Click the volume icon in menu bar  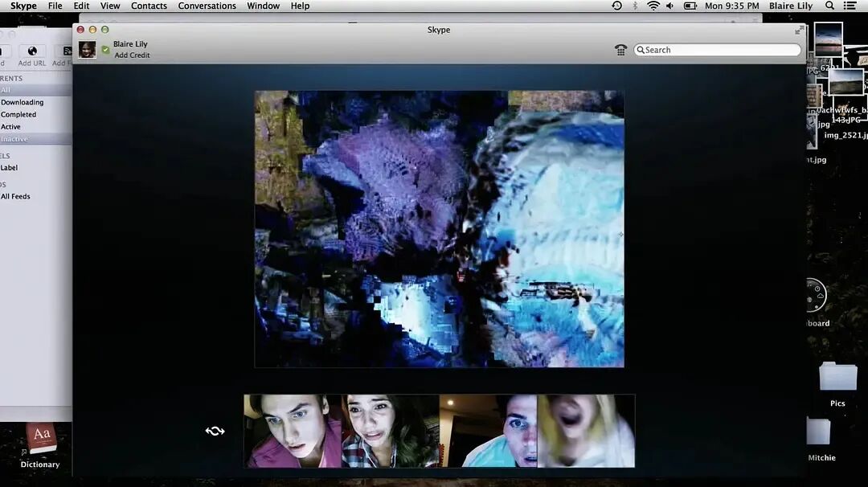(x=669, y=6)
